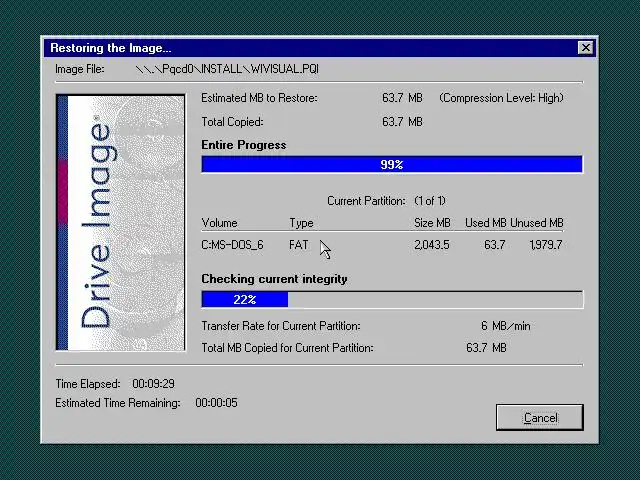Click the Entire Progress heading
This screenshot has width=640, height=480.
[244, 145]
